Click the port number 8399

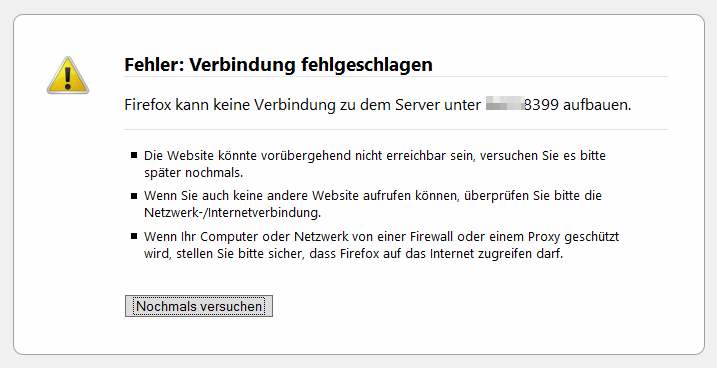[541, 105]
